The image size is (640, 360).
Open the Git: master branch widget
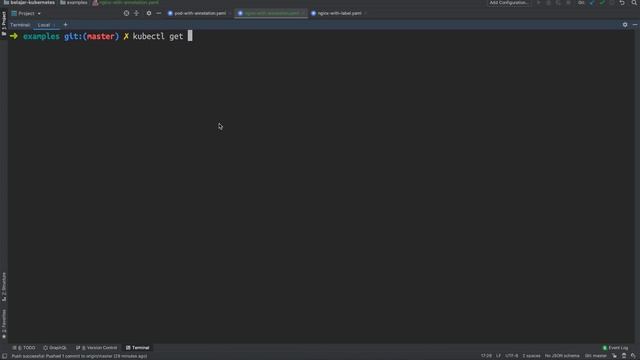tap(596, 356)
